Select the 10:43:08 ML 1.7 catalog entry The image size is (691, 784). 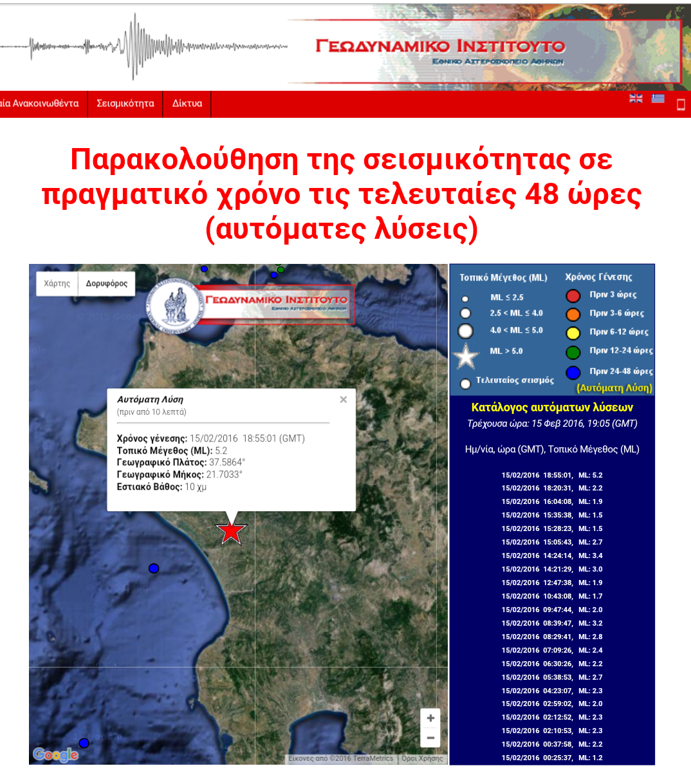click(x=552, y=596)
